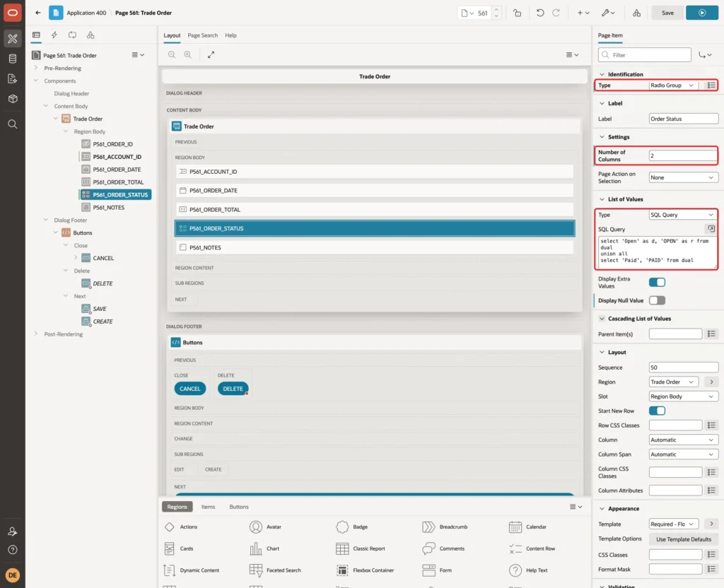724x588 pixels.
Task: Switch to the Page Search tab
Action: tap(202, 35)
